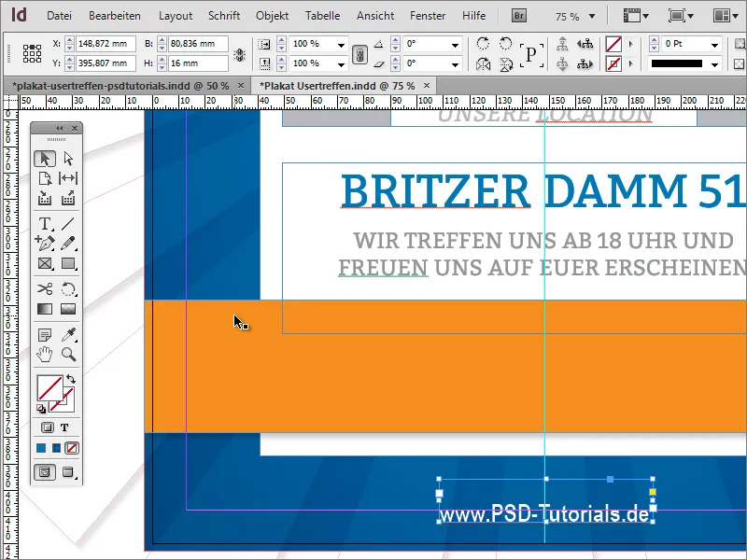Reset to default fill and stroke
Viewport: 747px width, 560px height.
point(41,409)
